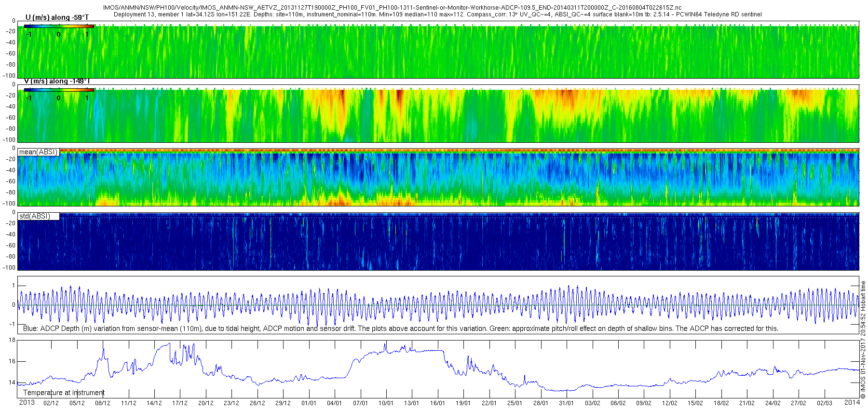Select the 01/01 date tick
The width and height of the screenshot is (868, 410).
[x=309, y=403]
